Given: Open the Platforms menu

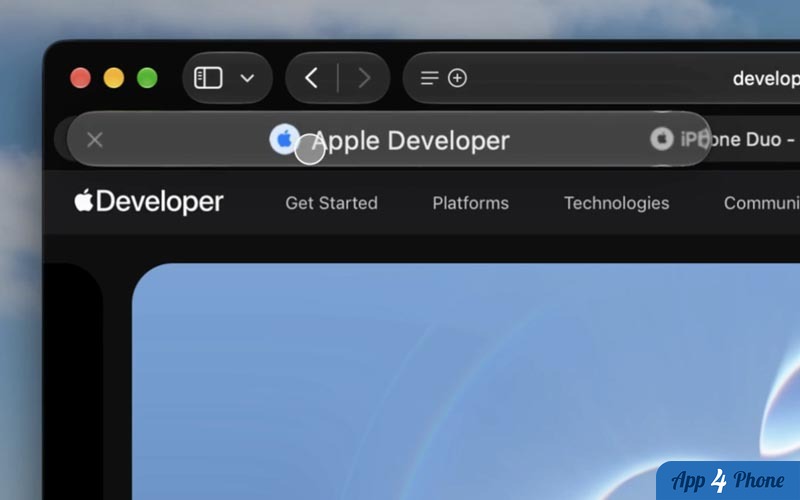Looking at the screenshot, I should 470,203.
